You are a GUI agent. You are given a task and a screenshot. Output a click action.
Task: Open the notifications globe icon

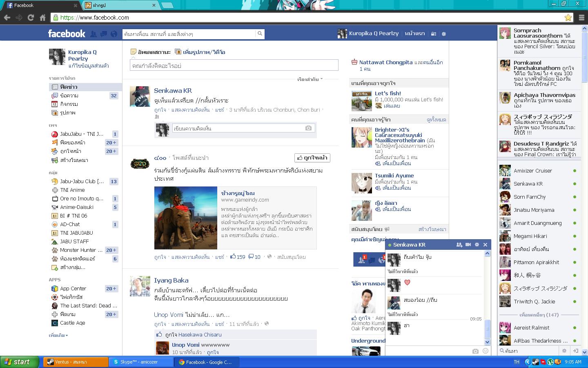pyautogui.click(x=114, y=34)
